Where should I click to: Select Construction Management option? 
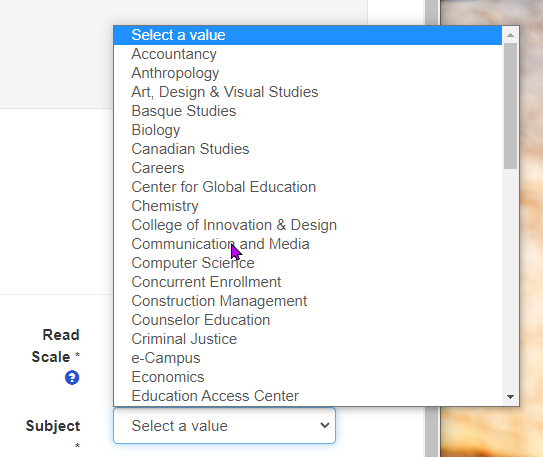[x=308, y=301]
